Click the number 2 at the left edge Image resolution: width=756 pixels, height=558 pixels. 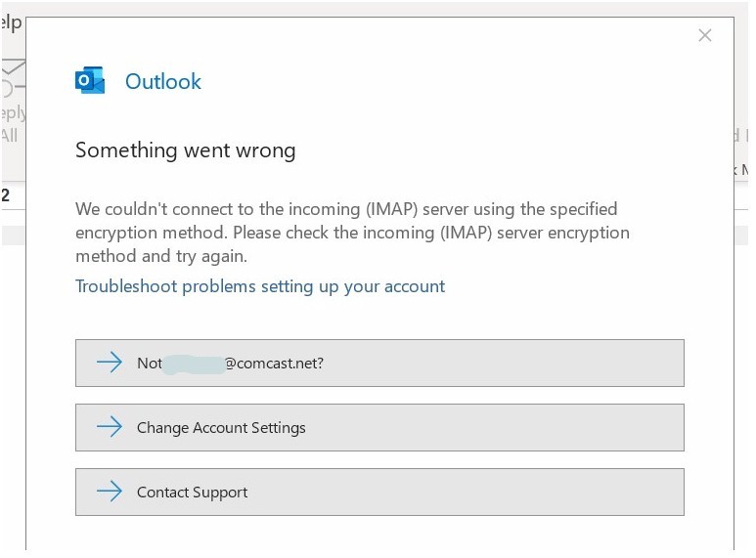pyautogui.click(x=6, y=194)
